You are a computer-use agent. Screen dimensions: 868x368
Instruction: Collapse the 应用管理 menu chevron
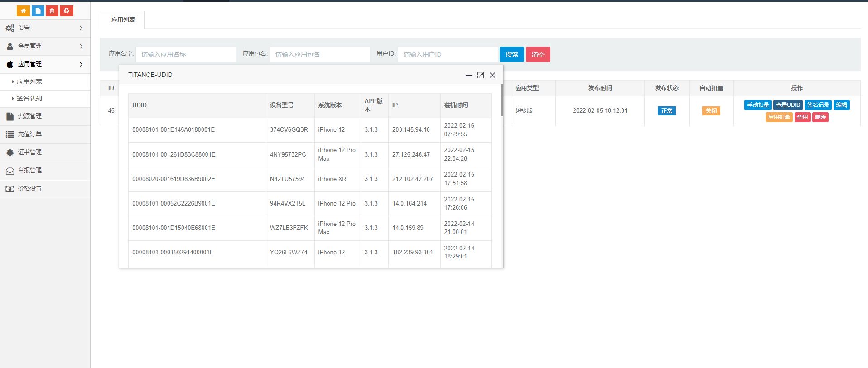pos(81,64)
